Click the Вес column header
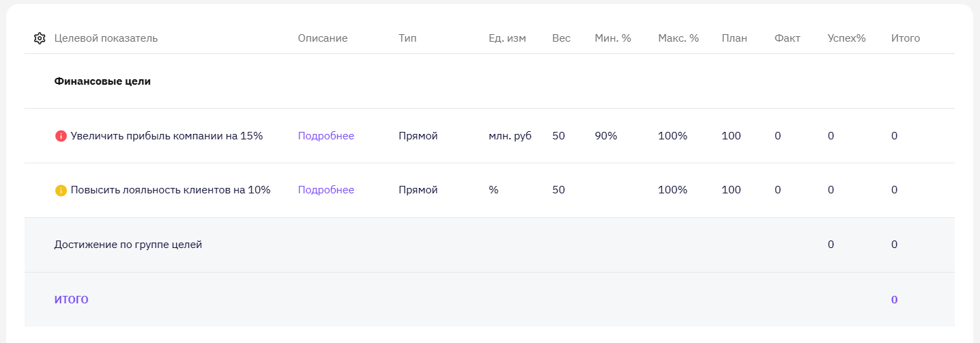 561,38
